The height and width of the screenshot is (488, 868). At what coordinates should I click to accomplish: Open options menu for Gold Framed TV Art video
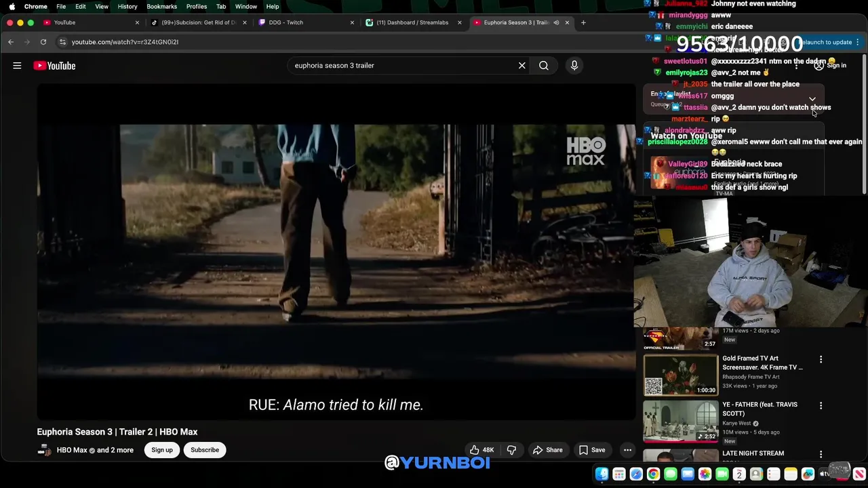click(x=821, y=359)
